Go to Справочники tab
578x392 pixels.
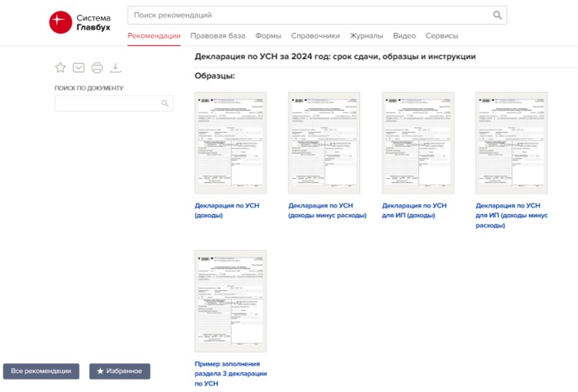coord(316,36)
